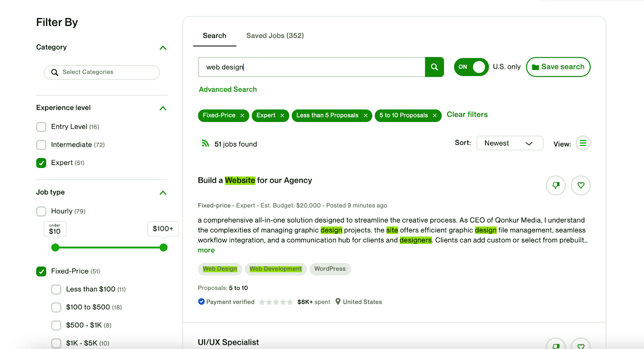The image size is (644, 349).
Task: Save Build a Website job with heart icon
Action: [581, 186]
